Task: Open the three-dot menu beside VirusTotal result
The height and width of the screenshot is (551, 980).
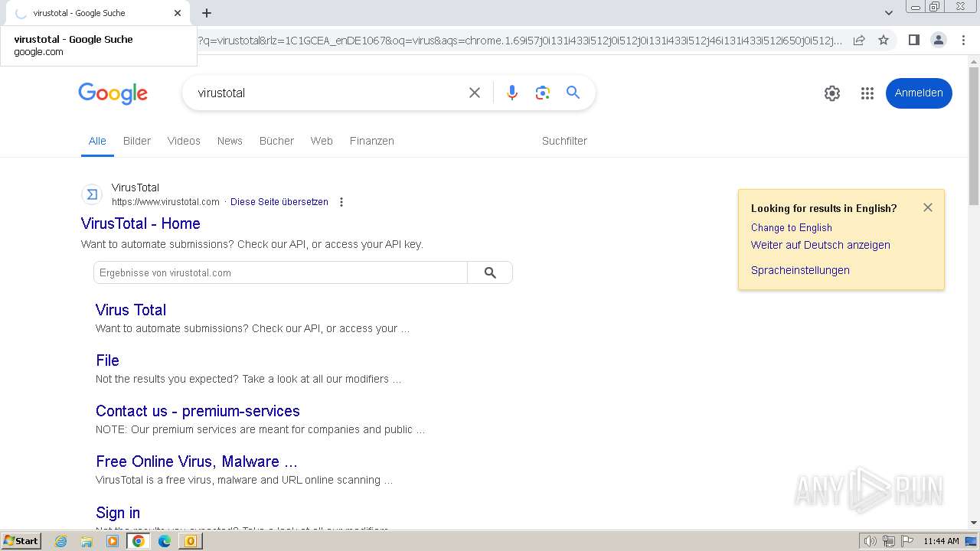Action: pyautogui.click(x=341, y=202)
